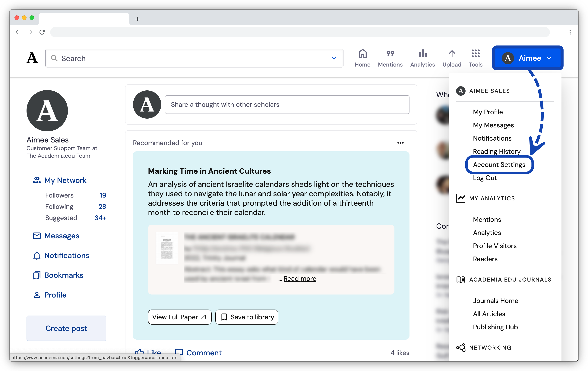The width and height of the screenshot is (588, 371).
Task: Reload the page with refresh icon
Action: click(x=42, y=32)
